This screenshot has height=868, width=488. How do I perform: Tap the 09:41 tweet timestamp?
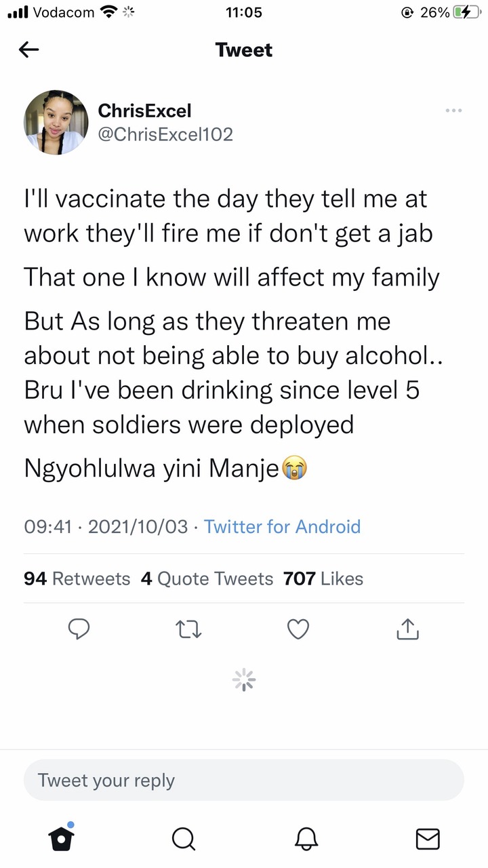click(48, 526)
